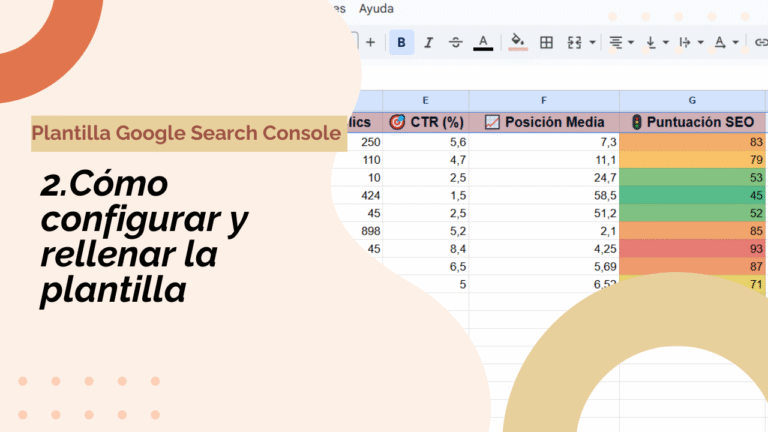768x432 pixels.
Task: Select the position cell showing 24,7
Action: 544,177
